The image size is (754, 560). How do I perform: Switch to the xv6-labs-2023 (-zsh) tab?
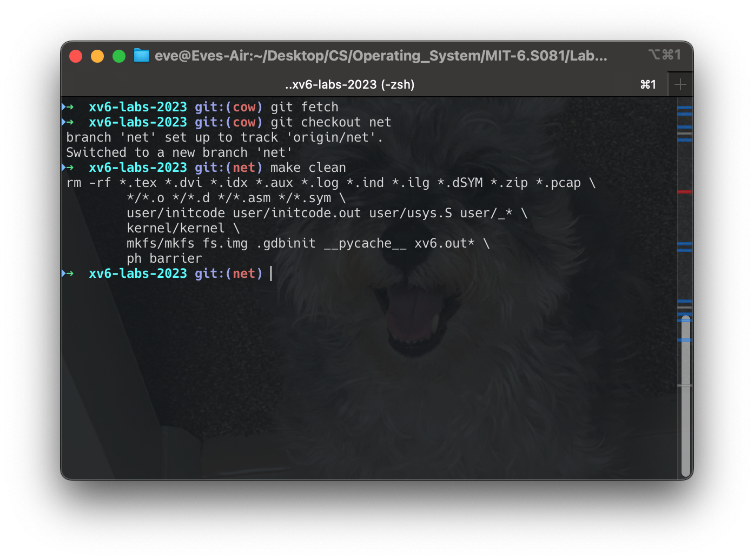[349, 84]
